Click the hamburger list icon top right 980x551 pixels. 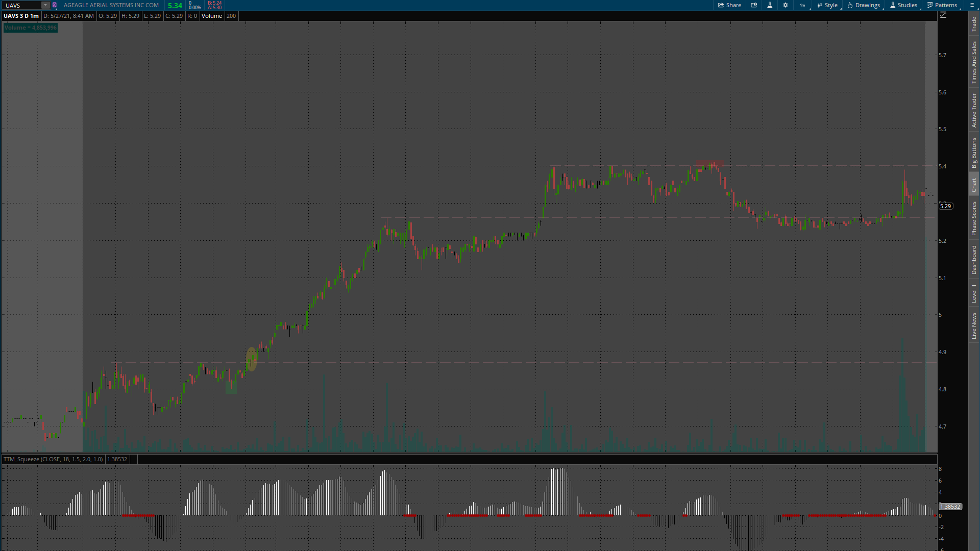[x=971, y=5]
